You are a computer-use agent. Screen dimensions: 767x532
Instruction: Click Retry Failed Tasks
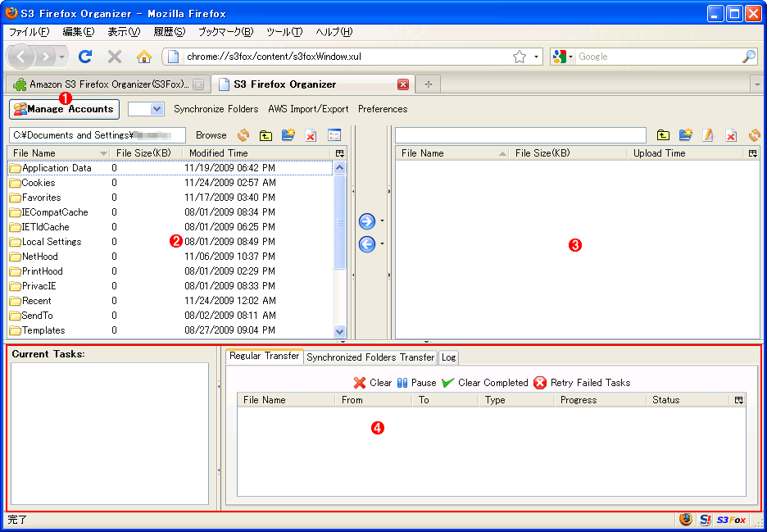point(582,383)
